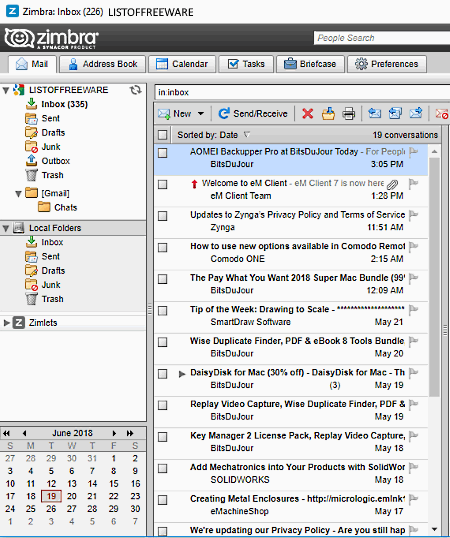
Task: Switch to the Calendar tab
Action: 182,64
